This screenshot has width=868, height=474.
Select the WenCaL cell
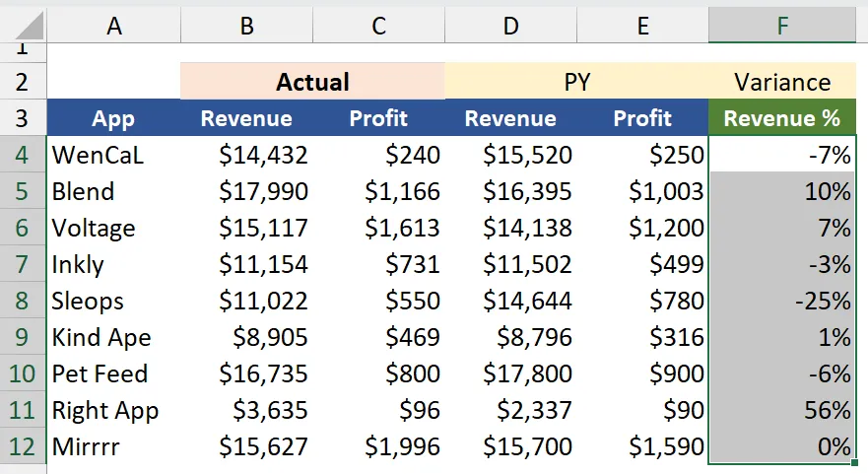pyautogui.click(x=114, y=155)
